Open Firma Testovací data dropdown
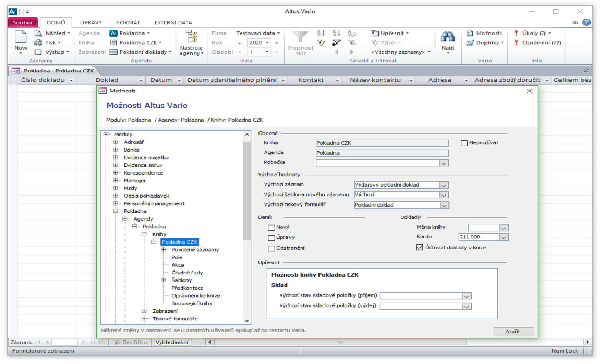 point(258,33)
